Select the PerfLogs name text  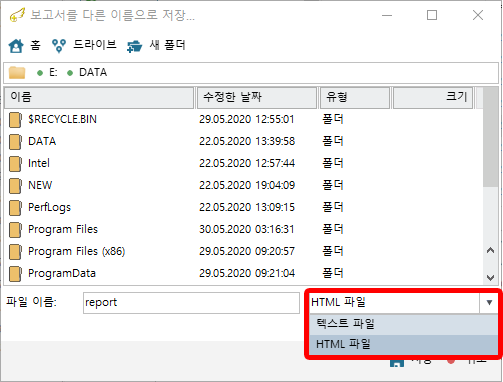coord(49,208)
